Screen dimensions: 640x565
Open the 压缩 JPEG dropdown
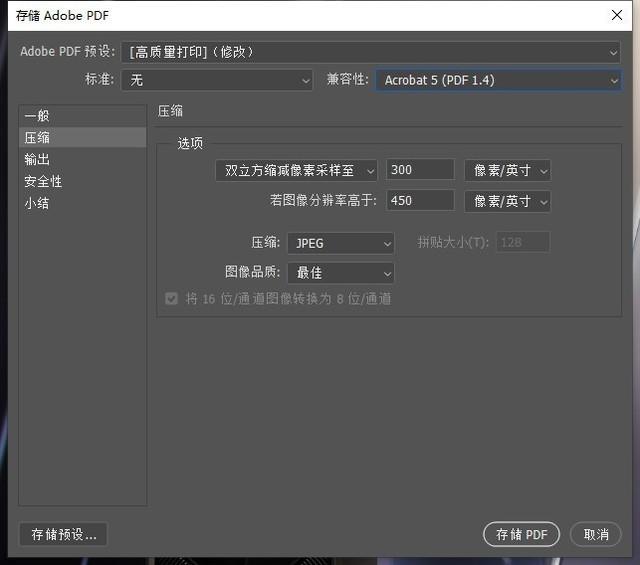341,243
